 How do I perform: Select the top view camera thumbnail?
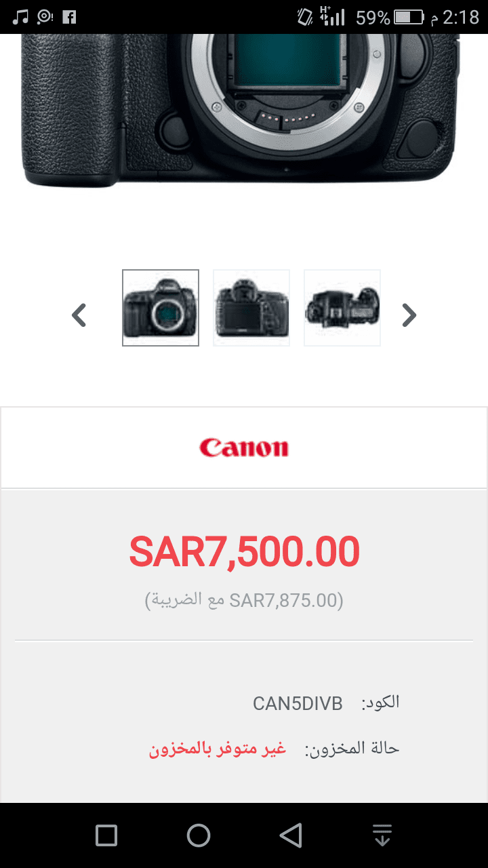tap(342, 308)
